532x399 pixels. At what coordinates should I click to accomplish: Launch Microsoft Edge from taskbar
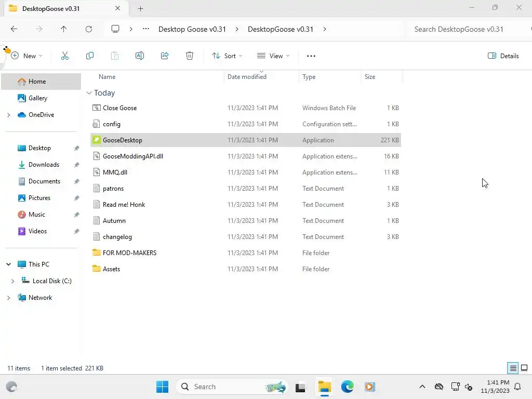(x=348, y=387)
